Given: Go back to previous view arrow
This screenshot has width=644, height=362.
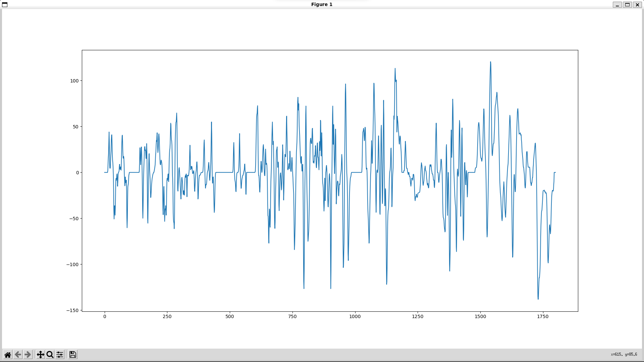Looking at the screenshot, I should click(x=18, y=355).
